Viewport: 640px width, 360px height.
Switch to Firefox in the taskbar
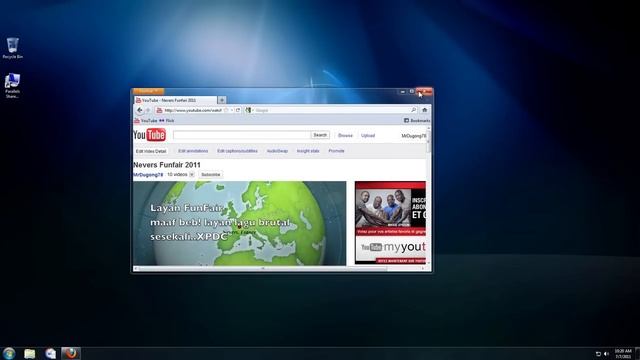click(x=71, y=353)
